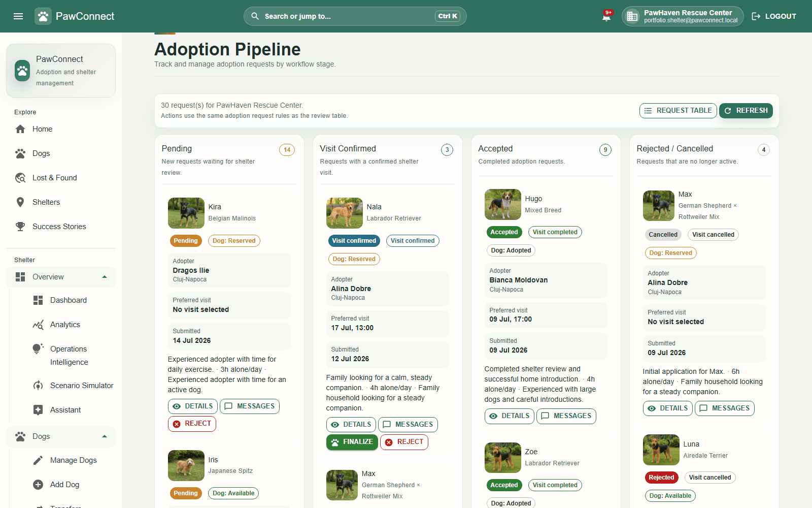Open the Home page
Image resolution: width=812 pixels, height=508 pixels.
pyautogui.click(x=61, y=129)
